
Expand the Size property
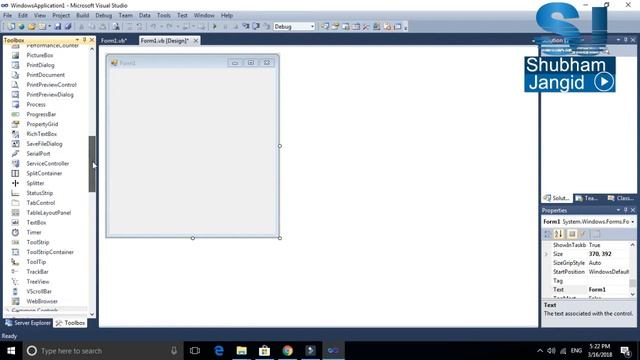click(x=547, y=254)
